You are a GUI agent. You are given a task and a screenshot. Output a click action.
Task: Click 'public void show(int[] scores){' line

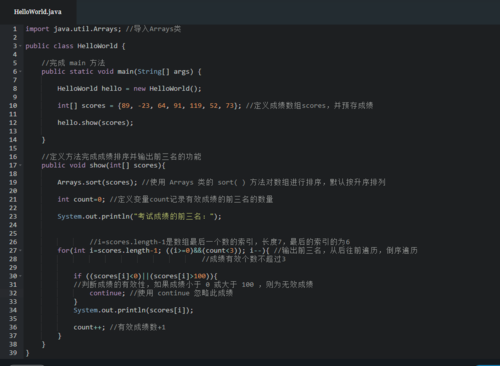(103, 165)
